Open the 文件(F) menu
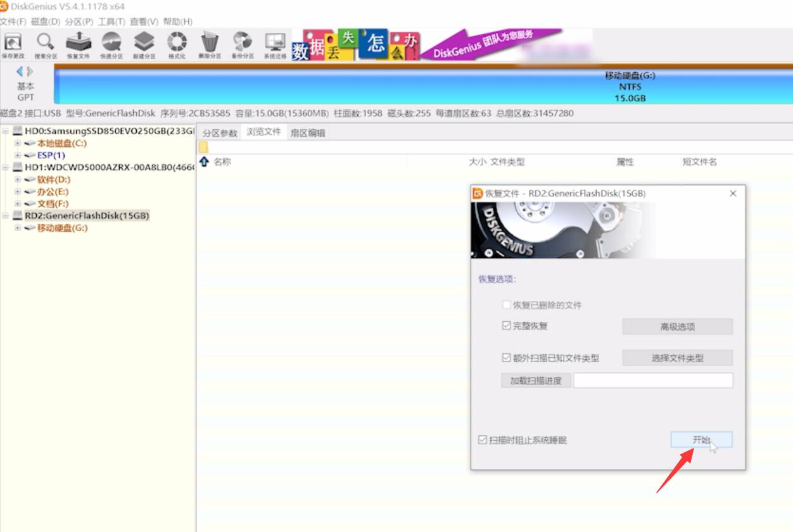793x532 pixels. pyautogui.click(x=13, y=22)
